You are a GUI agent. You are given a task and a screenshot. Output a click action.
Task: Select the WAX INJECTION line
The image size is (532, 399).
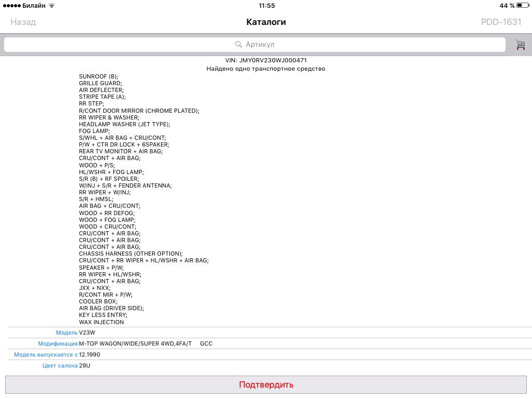(x=101, y=323)
